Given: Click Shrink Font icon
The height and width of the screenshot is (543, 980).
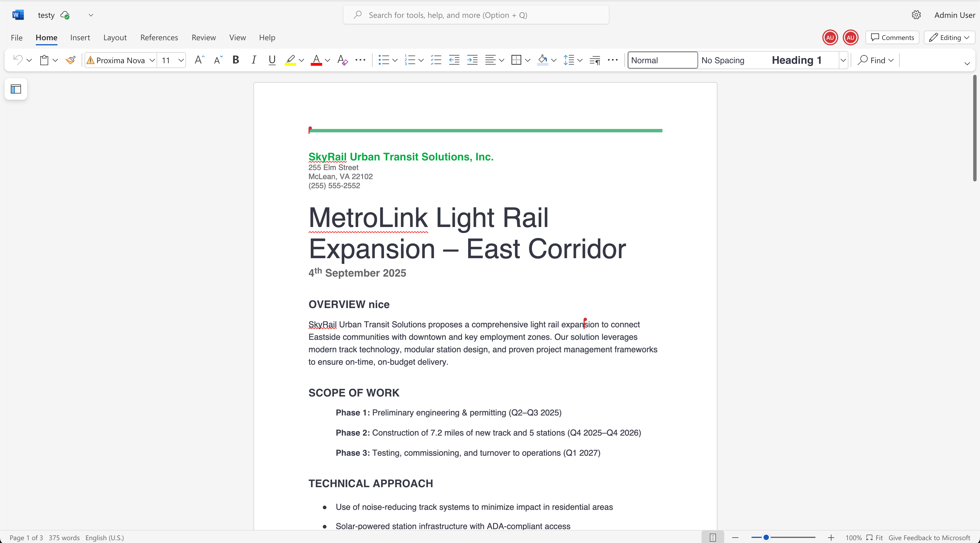Looking at the screenshot, I should tap(218, 60).
